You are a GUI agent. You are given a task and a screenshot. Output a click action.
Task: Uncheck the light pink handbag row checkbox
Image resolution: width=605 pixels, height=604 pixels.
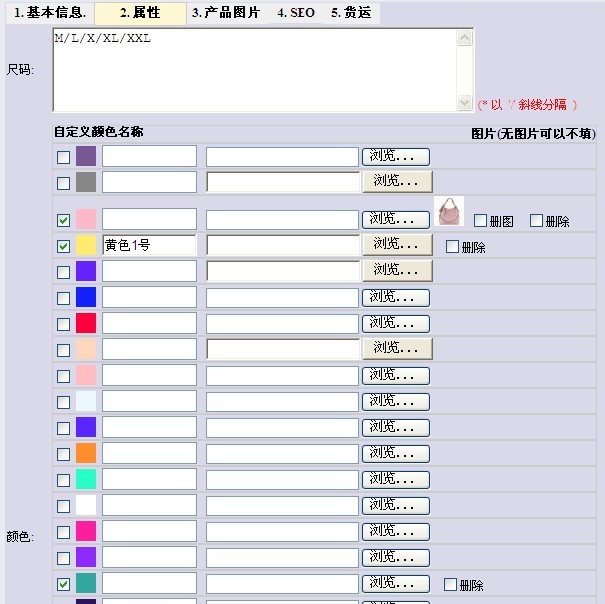click(63, 220)
